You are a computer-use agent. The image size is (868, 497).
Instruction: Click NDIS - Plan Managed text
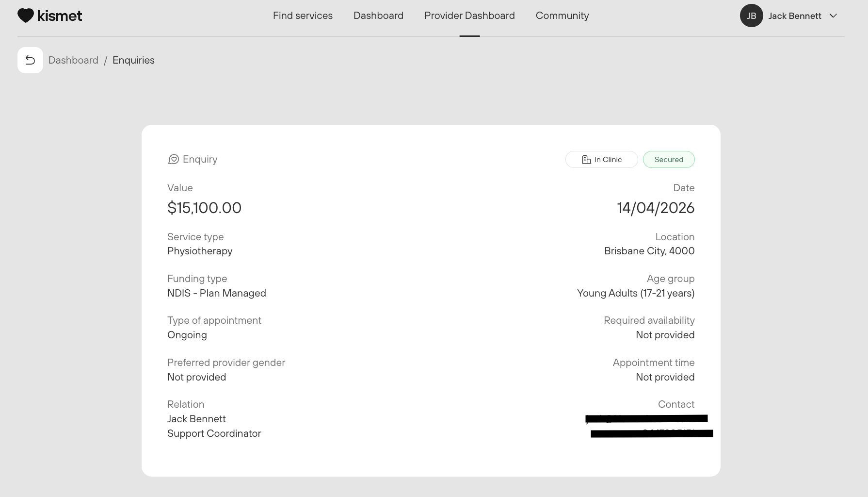click(x=217, y=293)
